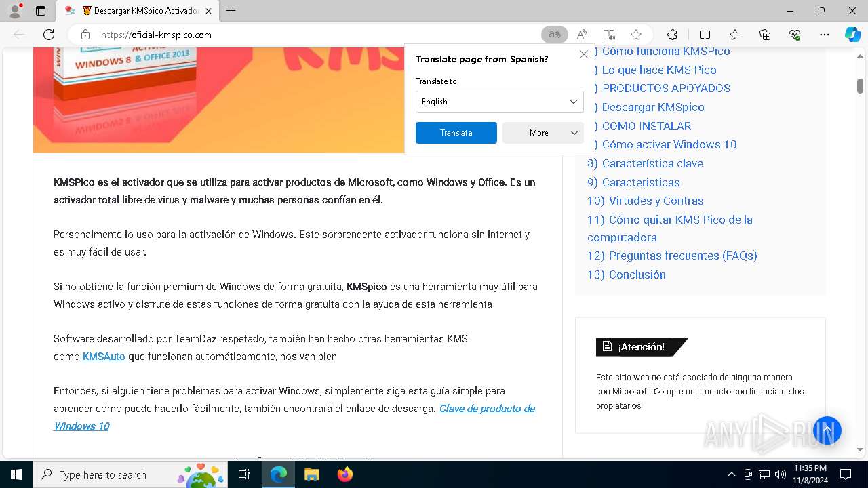Open the Extensions puzzle icon
Viewport: 868px width, 488px height.
672,35
